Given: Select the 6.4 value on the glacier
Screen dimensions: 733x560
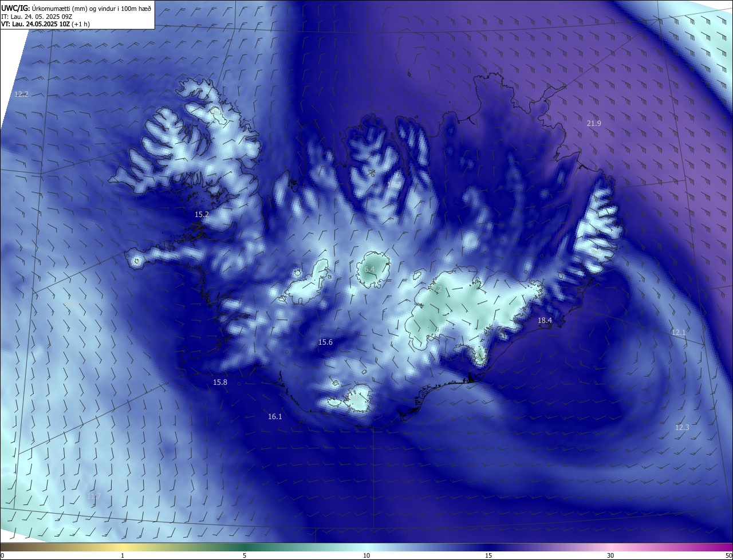Looking at the screenshot, I should tap(369, 269).
